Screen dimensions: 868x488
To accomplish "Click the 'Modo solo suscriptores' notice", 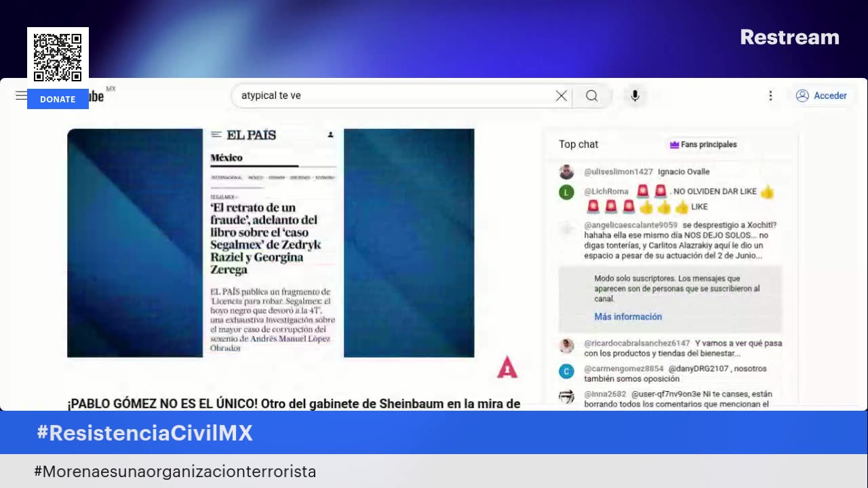I will click(670, 298).
